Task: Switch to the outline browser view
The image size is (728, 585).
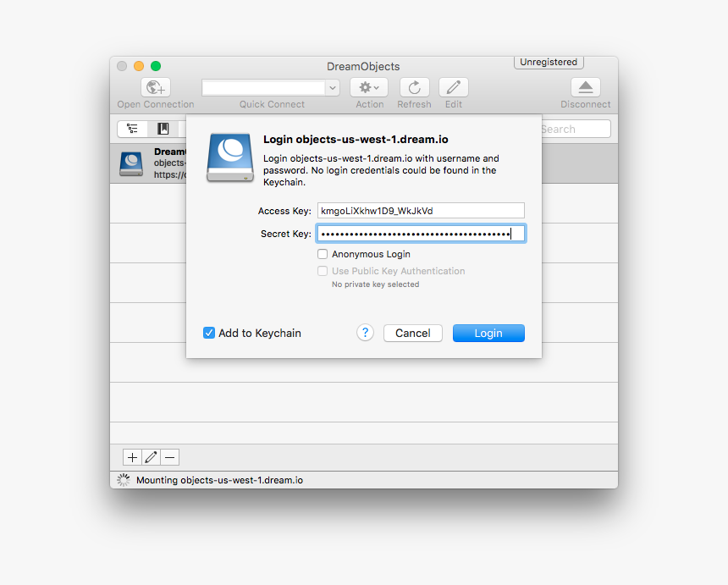Action: 132,129
